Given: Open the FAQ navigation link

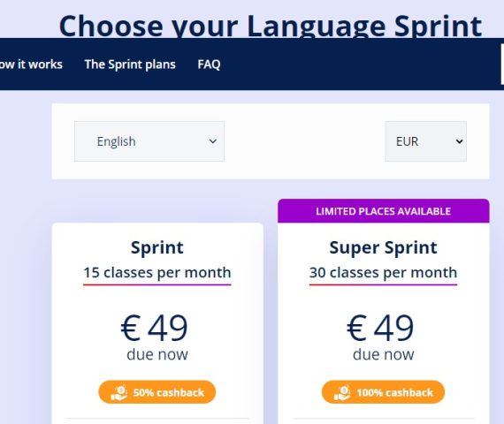Looking at the screenshot, I should 209,64.
